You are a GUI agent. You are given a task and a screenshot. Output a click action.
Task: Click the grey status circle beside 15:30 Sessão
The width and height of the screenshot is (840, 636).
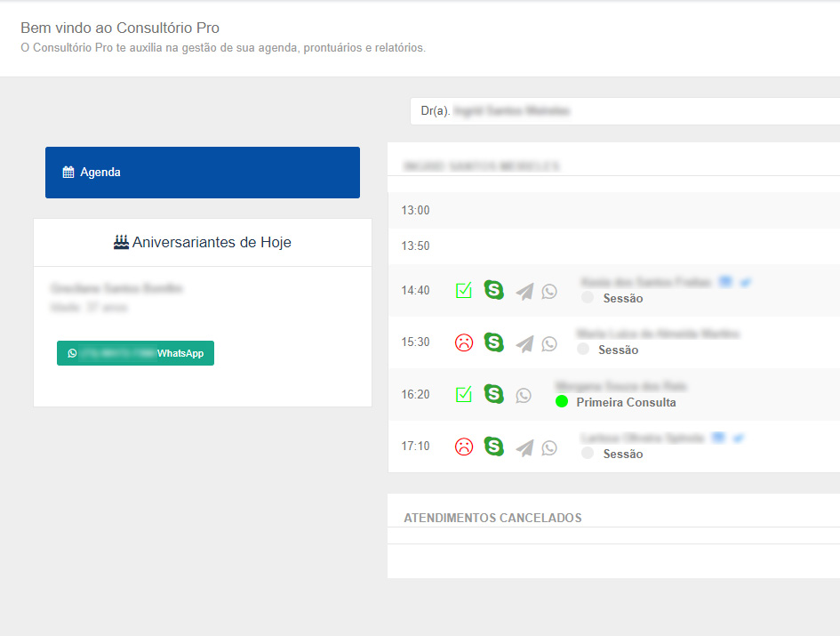[x=583, y=350]
